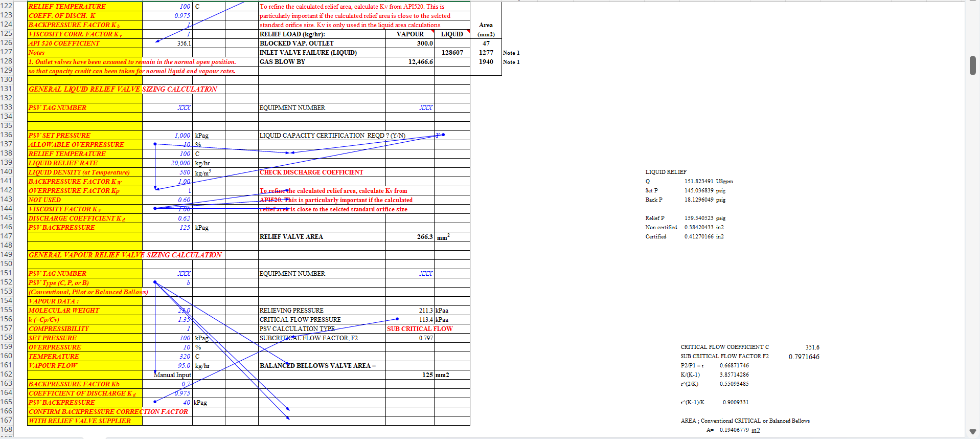This screenshot has width=980, height=439.
Task: Click the 12,466.6 vapour value
Action: click(410, 62)
